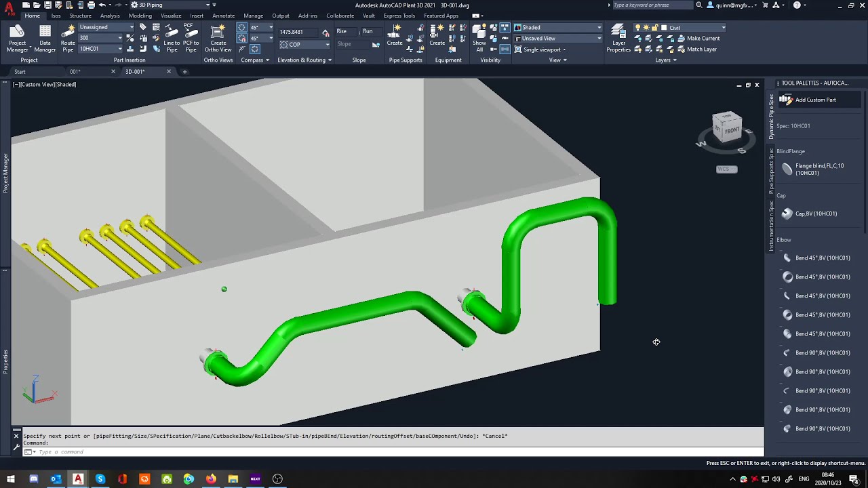Image resolution: width=868 pixels, height=488 pixels.
Task: Click Show All in Visibility panel
Action: (x=479, y=39)
